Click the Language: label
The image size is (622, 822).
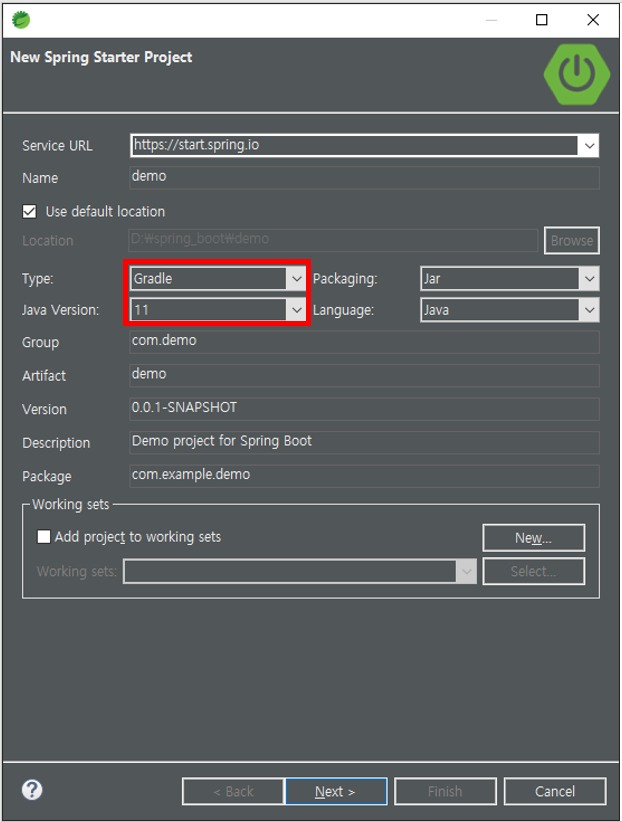pyautogui.click(x=344, y=310)
